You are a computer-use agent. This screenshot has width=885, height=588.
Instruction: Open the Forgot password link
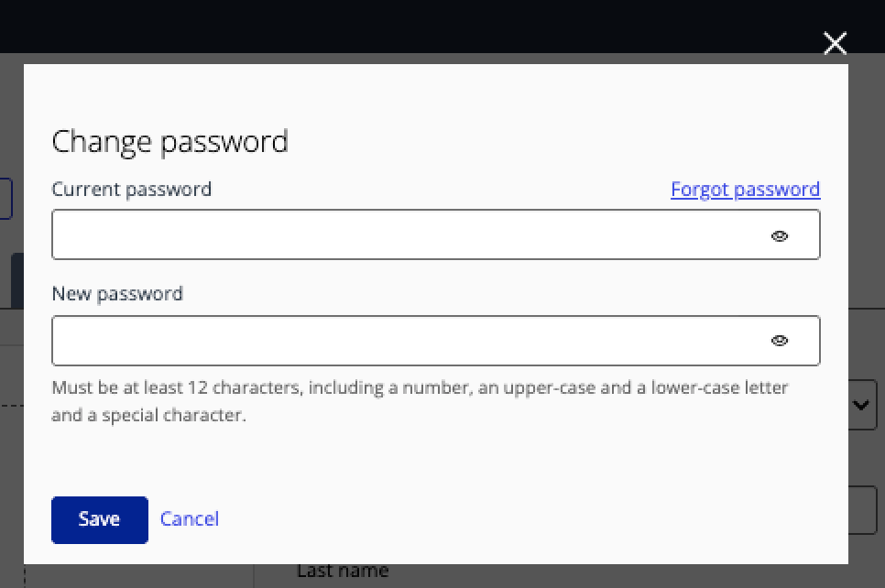[745, 189]
